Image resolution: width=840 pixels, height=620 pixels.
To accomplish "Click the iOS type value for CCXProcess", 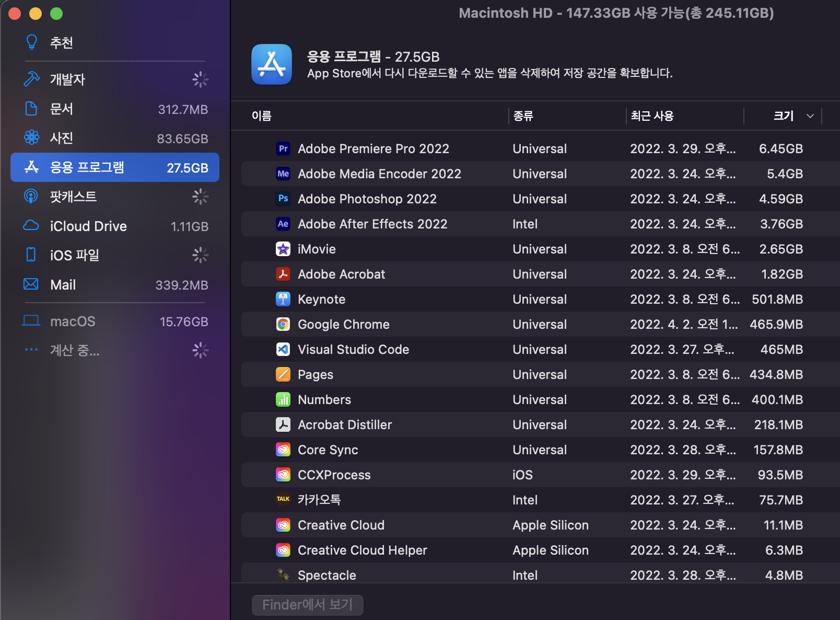I will 522,475.
